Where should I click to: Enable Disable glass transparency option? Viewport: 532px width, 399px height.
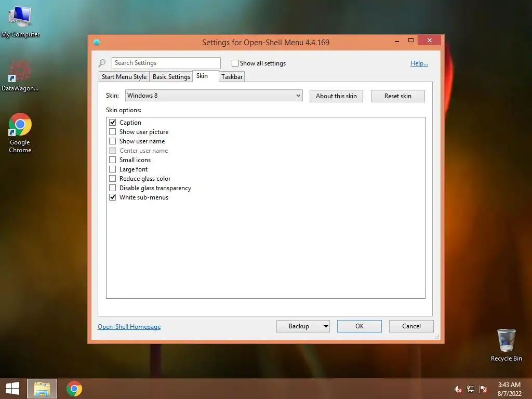click(x=113, y=188)
